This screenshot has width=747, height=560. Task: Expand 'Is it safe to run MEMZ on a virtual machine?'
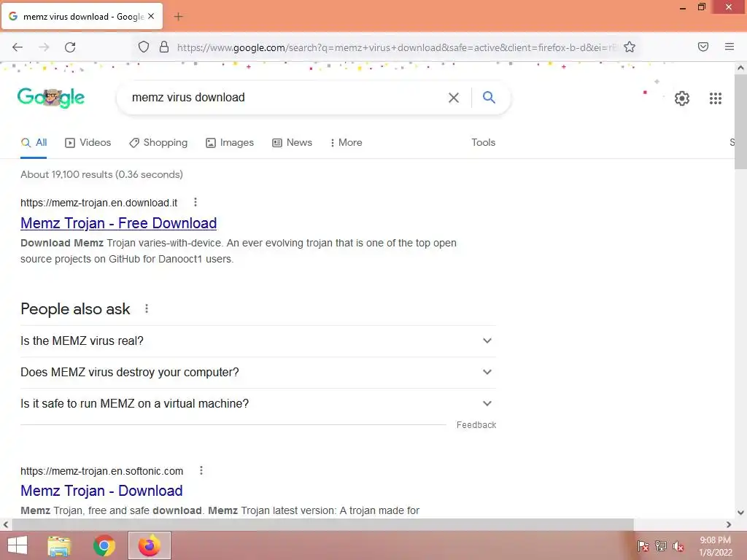(x=258, y=404)
